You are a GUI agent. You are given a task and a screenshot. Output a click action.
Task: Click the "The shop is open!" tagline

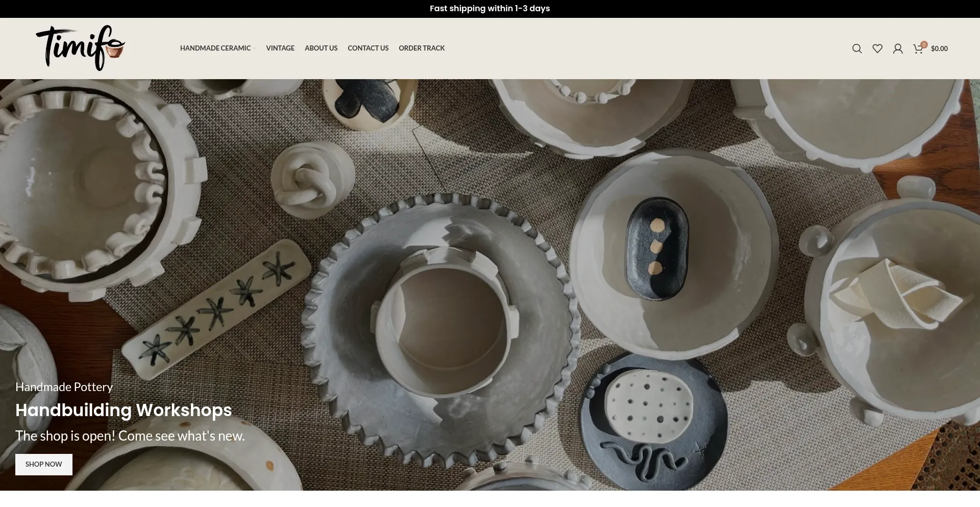(130, 436)
